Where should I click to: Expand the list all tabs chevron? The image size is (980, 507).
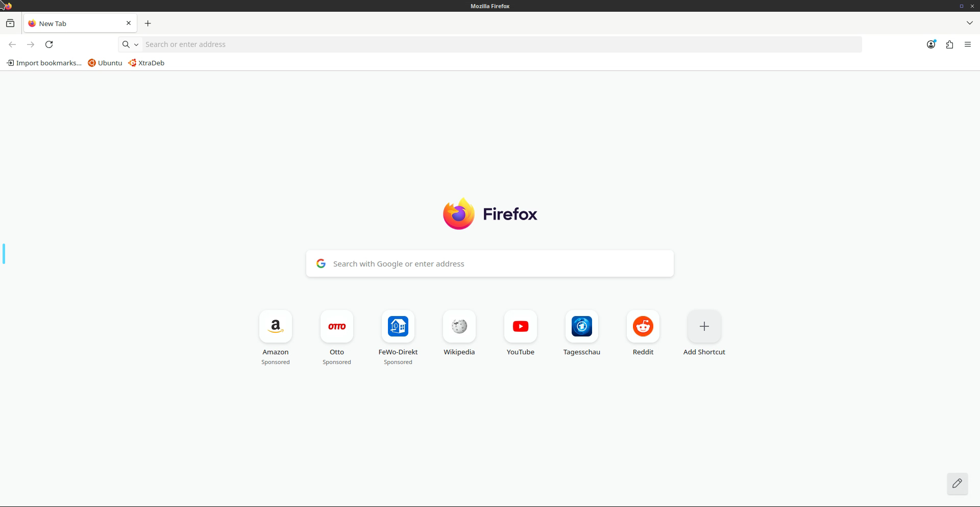[x=969, y=23]
